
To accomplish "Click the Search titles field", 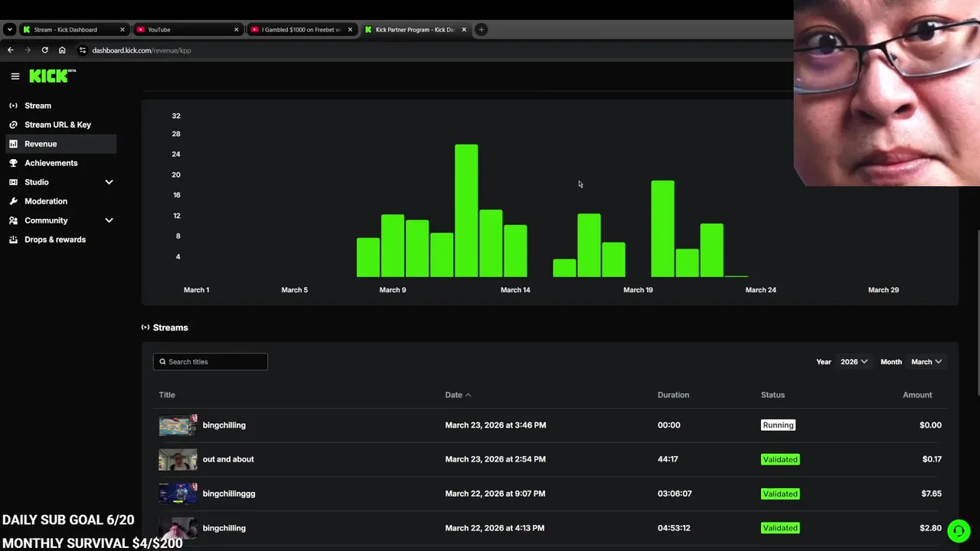I will tap(211, 362).
